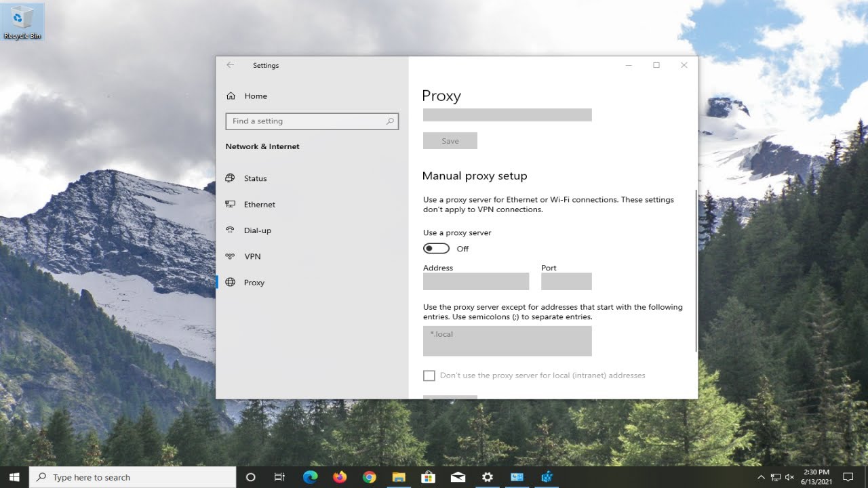Click the search magnifier in Find a setting
Viewport: 868px width, 488px height.
tap(390, 121)
